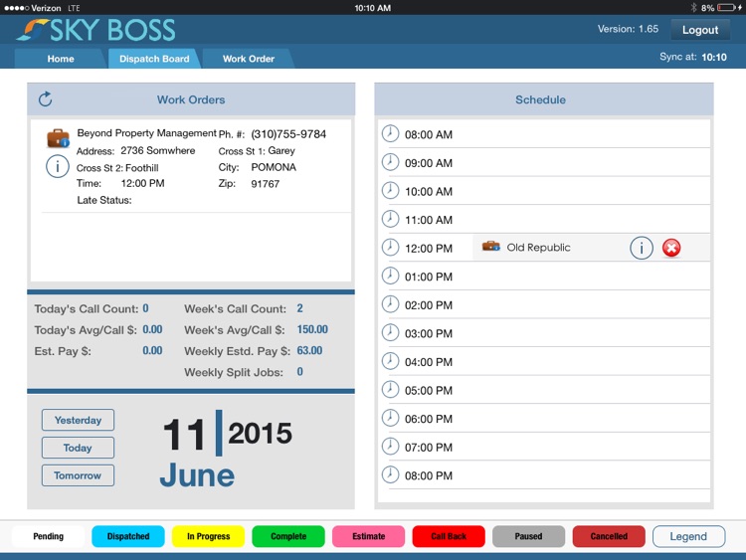The image size is (746, 560).
Task: Jump to Today's schedule
Action: [78, 448]
